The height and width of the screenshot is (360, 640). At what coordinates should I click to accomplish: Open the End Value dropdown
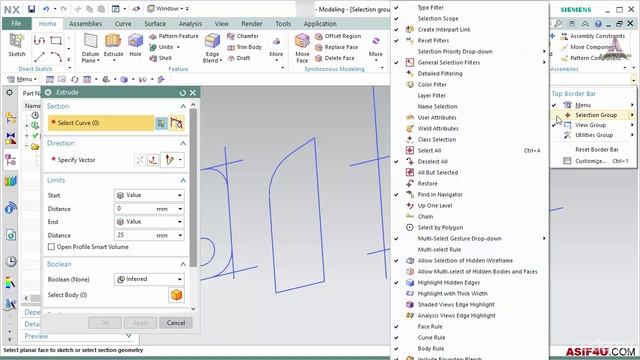pos(149,222)
